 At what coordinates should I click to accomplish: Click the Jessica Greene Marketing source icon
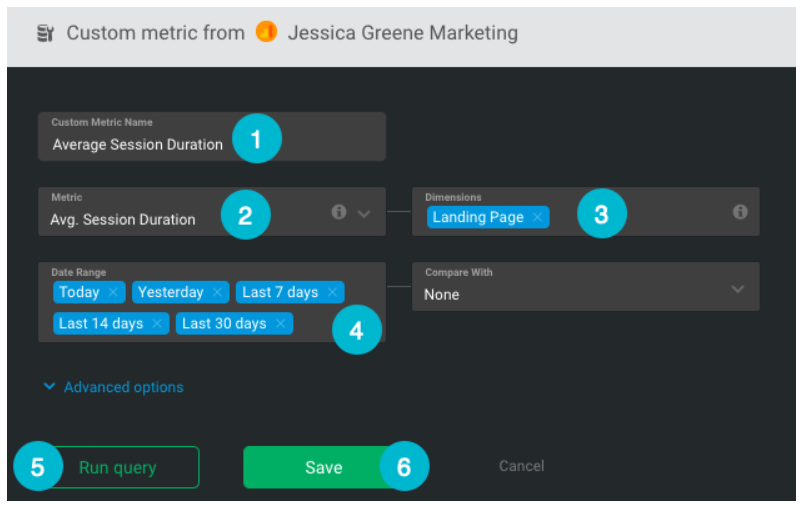266,33
